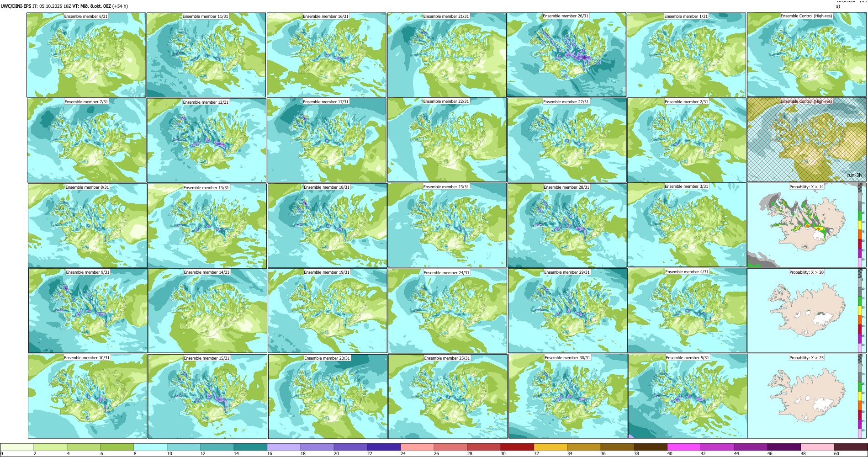Open the Ensemble member 2/31 wind map
868x457 pixels.
(687, 140)
